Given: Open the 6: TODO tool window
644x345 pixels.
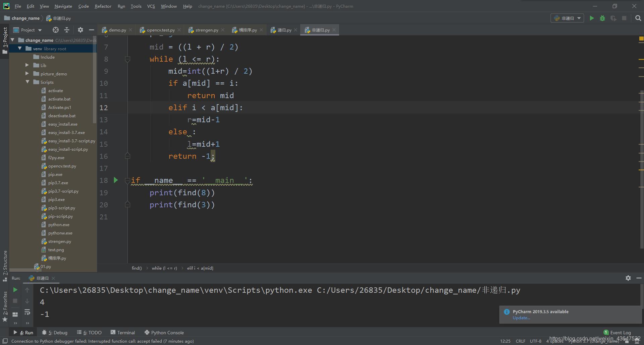Looking at the screenshot, I should (x=89, y=333).
